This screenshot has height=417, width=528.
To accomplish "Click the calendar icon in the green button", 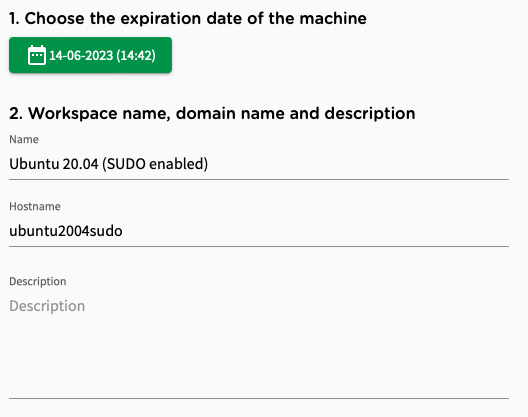I will (37, 55).
